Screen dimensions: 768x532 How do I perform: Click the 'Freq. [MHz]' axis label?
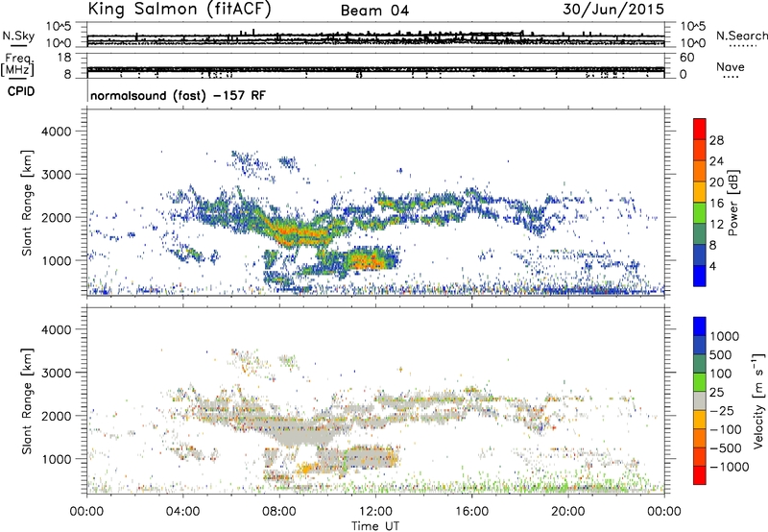(x=17, y=65)
